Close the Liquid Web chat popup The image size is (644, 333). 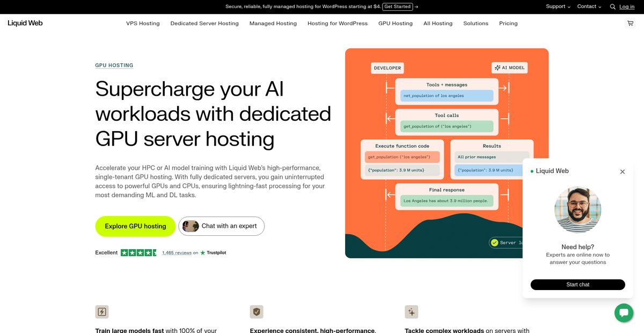623,172
